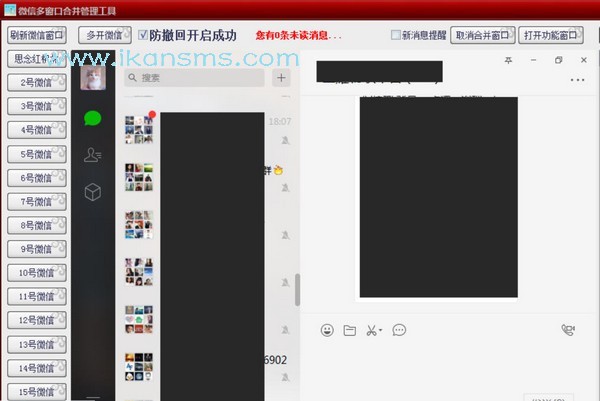Switch to 2号微信 account
Screen dimensions: 600x401
click(x=37, y=83)
